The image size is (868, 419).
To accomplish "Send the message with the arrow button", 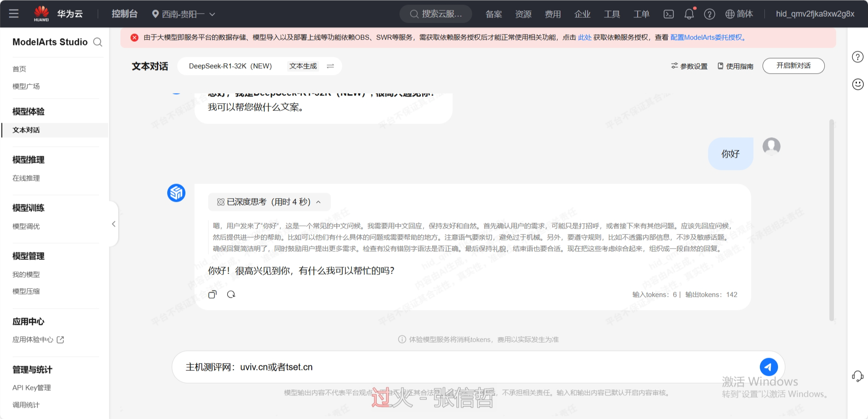I will (768, 367).
